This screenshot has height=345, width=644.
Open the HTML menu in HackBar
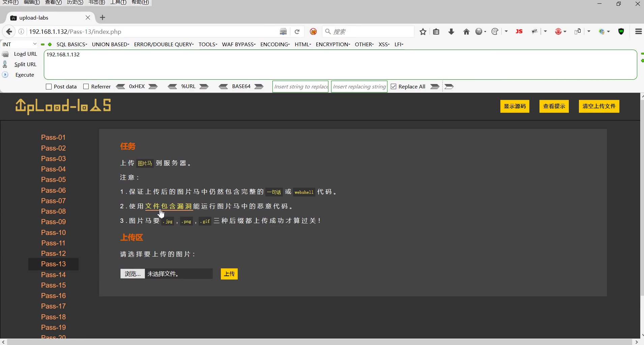(x=303, y=44)
